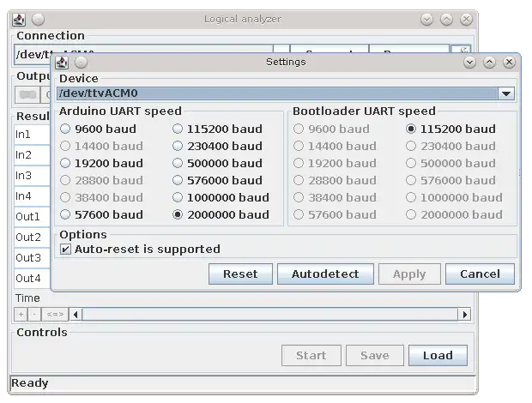Select 576000 baud for Arduino UART speed
Image resolution: width=532 pixels, height=403 pixels.
coord(217,180)
